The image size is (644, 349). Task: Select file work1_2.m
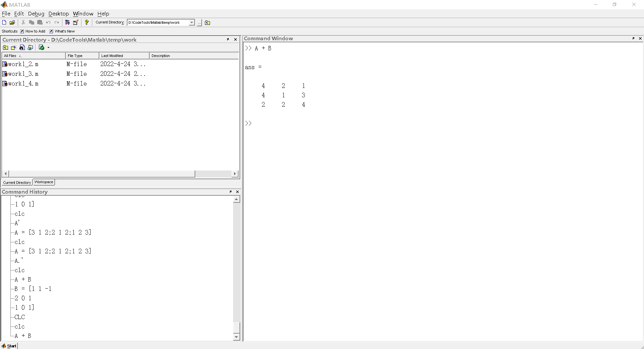pos(23,64)
